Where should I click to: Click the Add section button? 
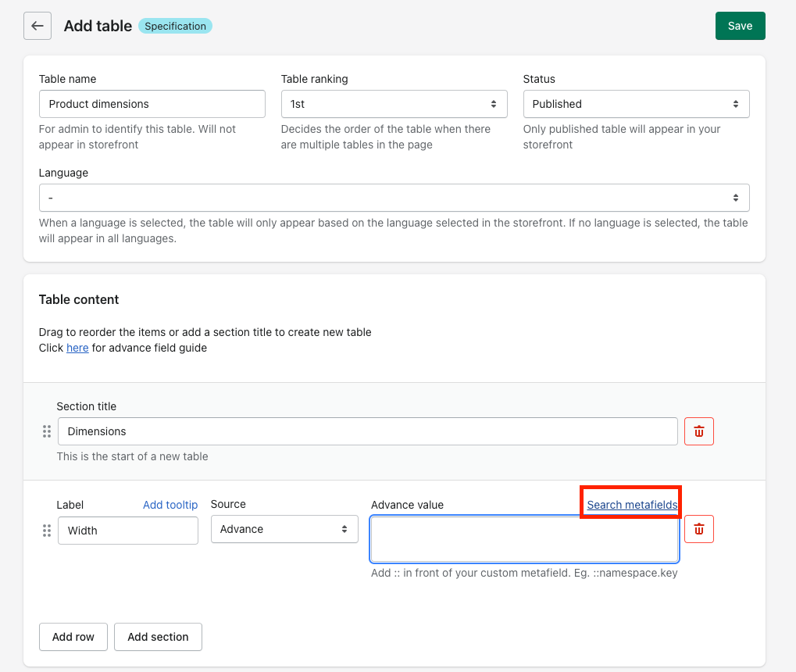pos(158,637)
